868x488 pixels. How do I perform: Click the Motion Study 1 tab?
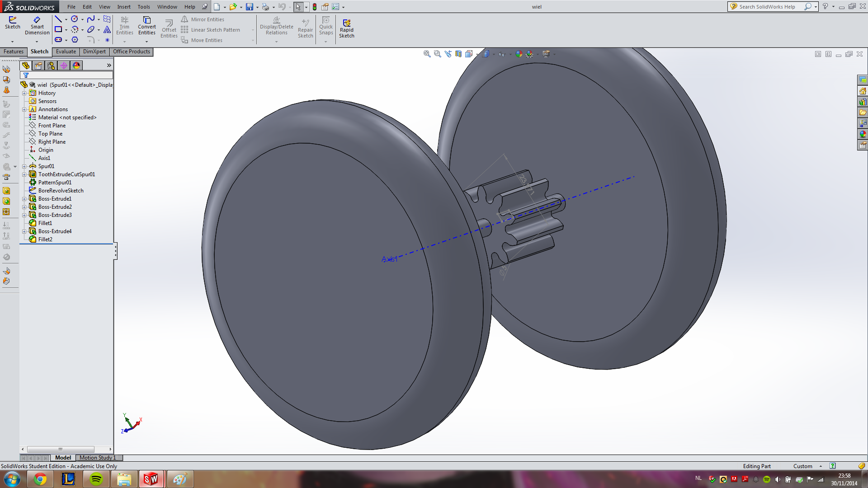coord(98,458)
